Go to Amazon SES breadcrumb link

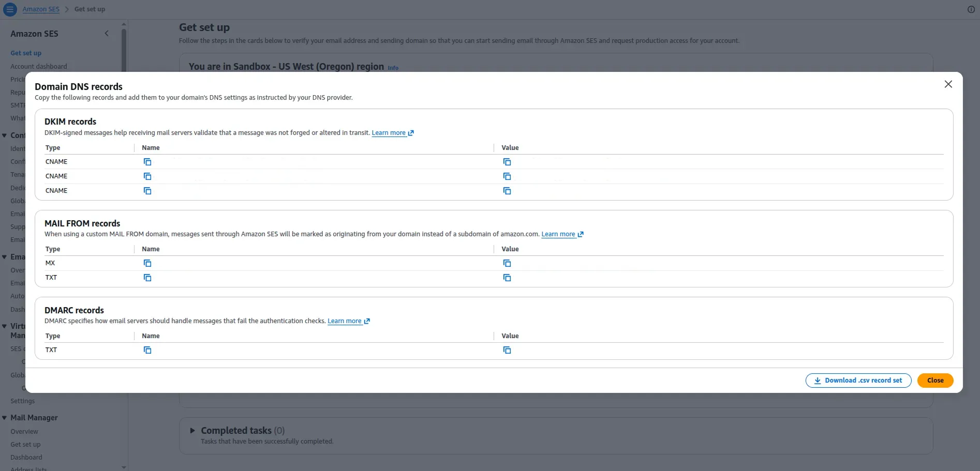(x=41, y=9)
